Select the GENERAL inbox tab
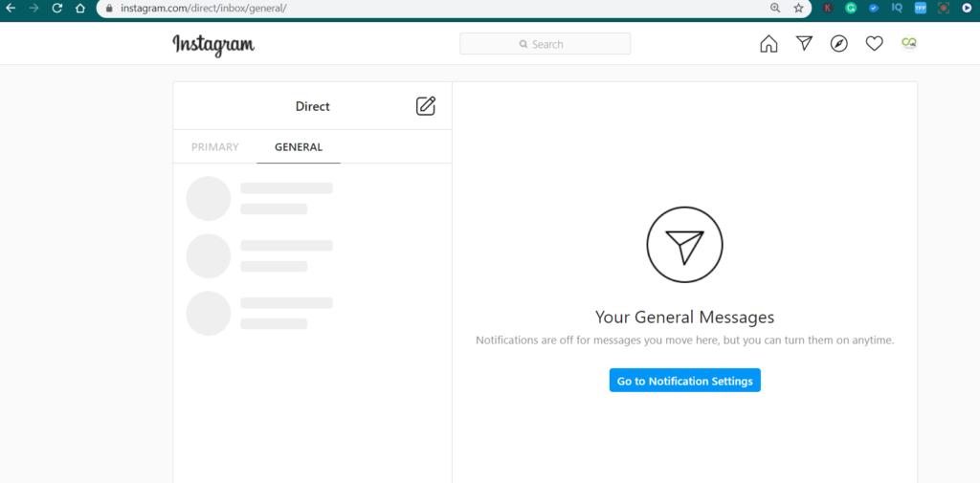 tap(299, 147)
